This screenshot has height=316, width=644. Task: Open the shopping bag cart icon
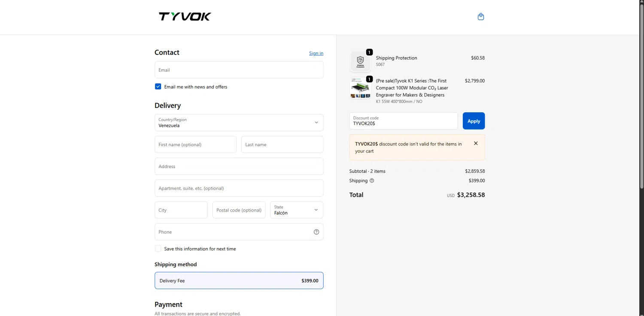(481, 17)
